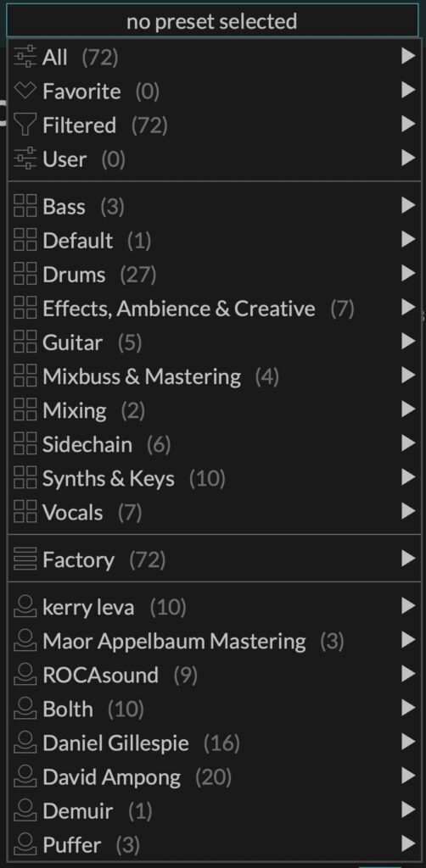Select the Synths & Keys category
The height and width of the screenshot is (868, 426).
coord(213,478)
